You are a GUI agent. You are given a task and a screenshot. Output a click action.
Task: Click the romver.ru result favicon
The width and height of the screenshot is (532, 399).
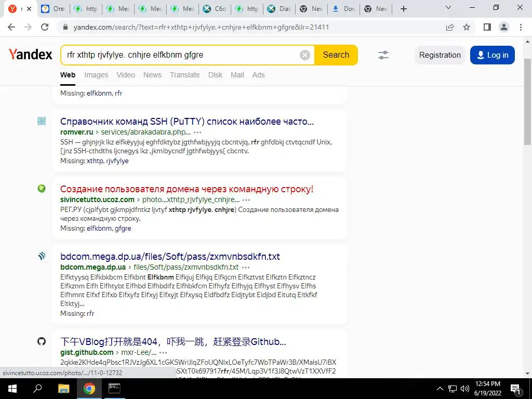pyautogui.click(x=42, y=121)
